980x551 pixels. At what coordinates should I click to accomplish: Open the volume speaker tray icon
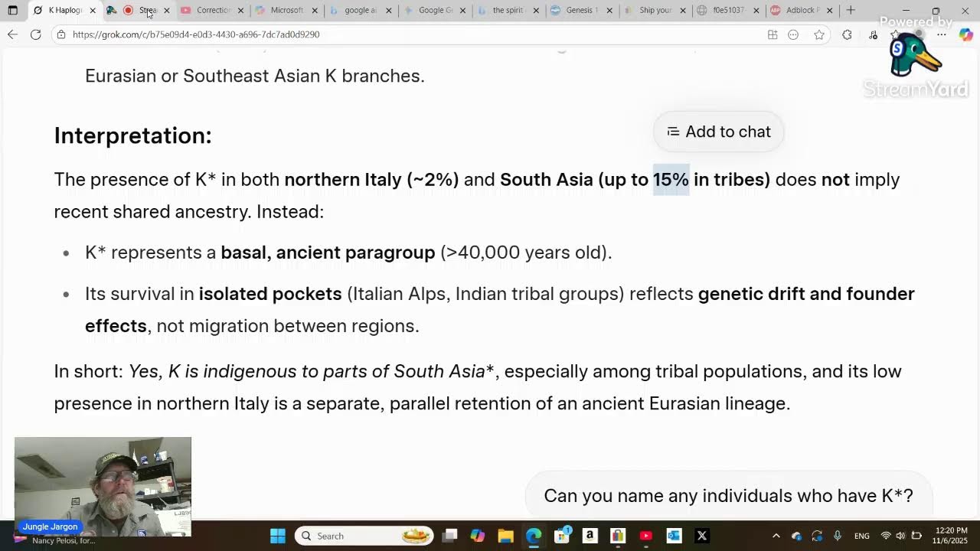click(900, 536)
